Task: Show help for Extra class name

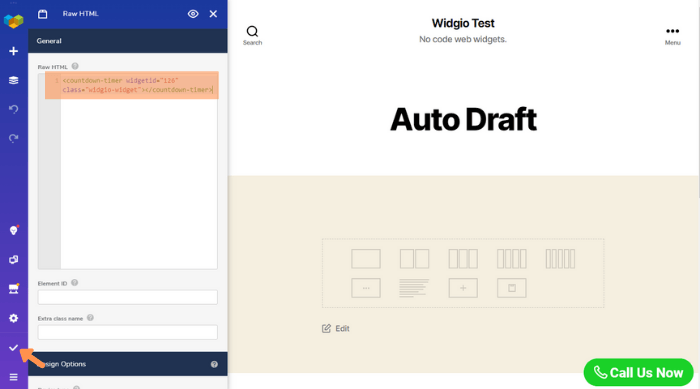Action: 90,318
